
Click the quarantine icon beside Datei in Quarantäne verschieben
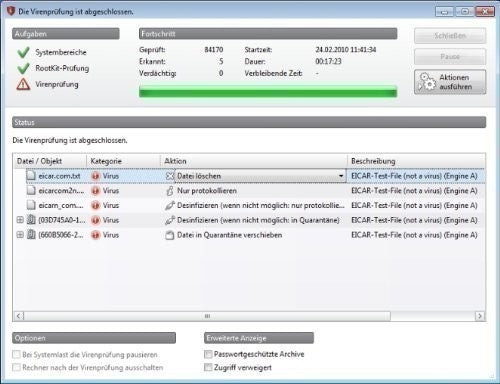point(170,235)
